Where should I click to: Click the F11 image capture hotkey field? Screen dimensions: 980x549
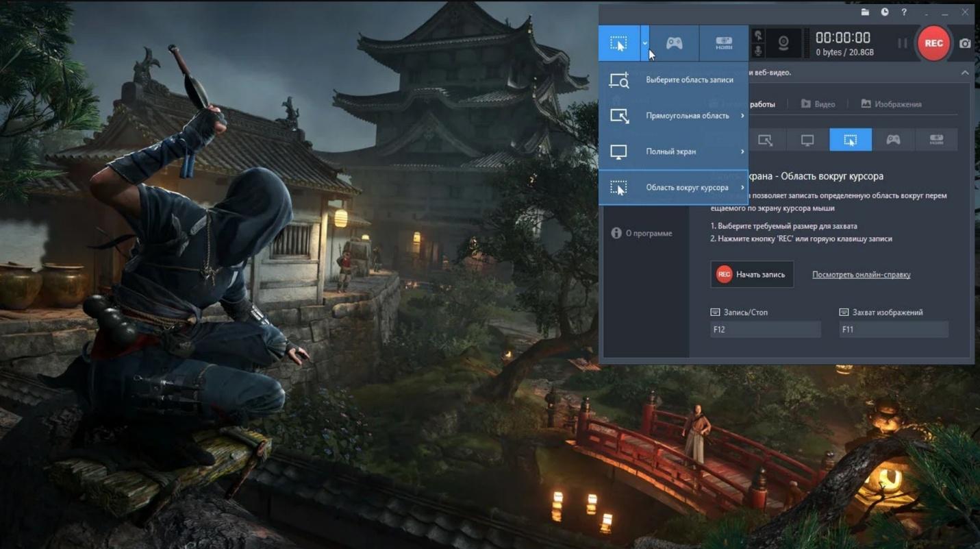coord(894,330)
